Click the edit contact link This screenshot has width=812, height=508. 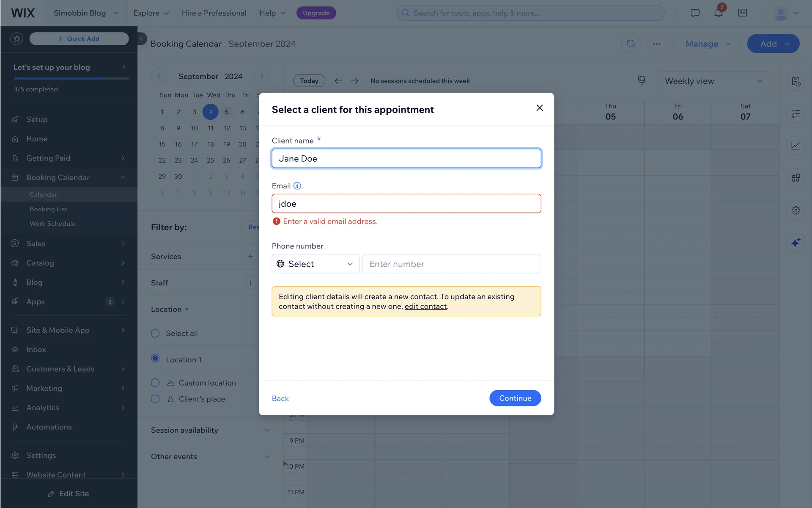tap(425, 306)
